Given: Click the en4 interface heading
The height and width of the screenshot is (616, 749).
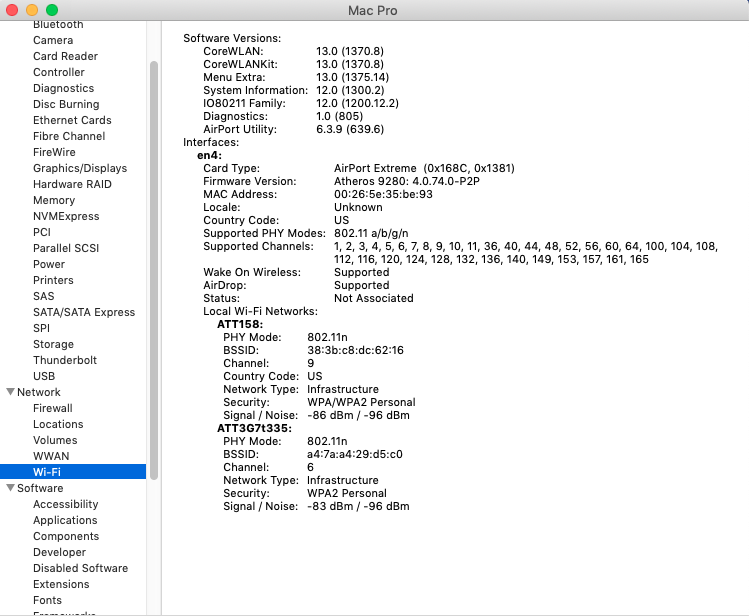Looking at the screenshot, I should [x=209, y=155].
